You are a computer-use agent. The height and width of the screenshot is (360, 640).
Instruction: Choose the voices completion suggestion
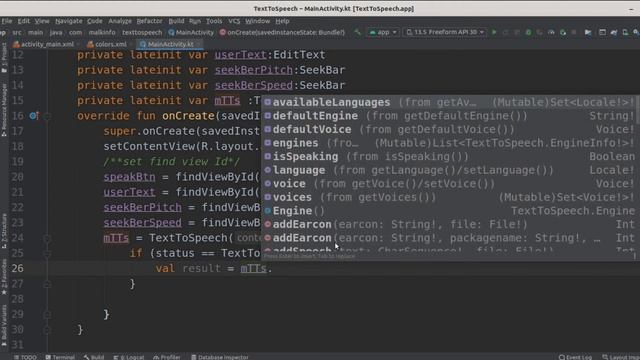448,197
